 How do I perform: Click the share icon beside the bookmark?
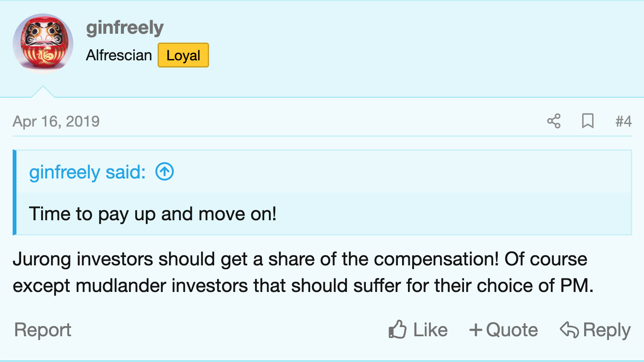(x=554, y=121)
